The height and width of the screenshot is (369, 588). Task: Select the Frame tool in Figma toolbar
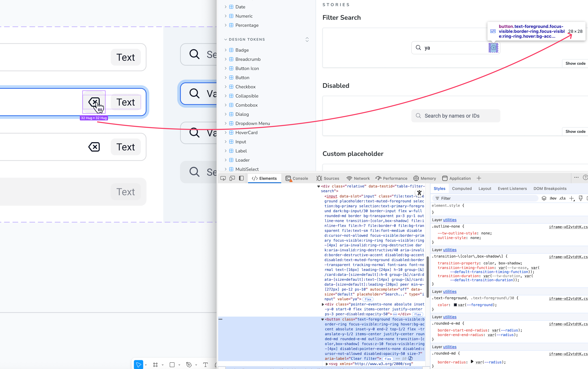155,365
